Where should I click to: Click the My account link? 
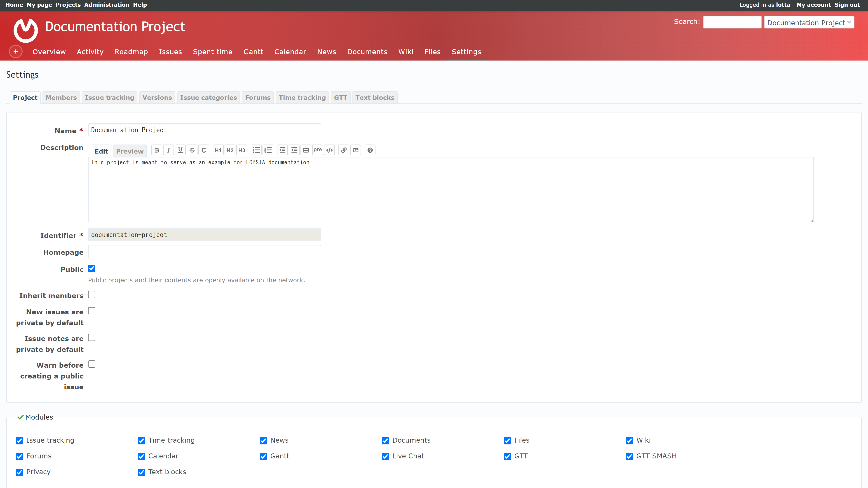pyautogui.click(x=813, y=5)
